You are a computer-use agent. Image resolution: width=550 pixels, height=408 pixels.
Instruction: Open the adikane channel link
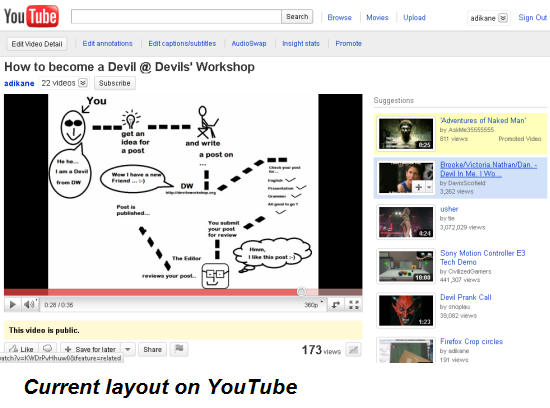(19, 83)
